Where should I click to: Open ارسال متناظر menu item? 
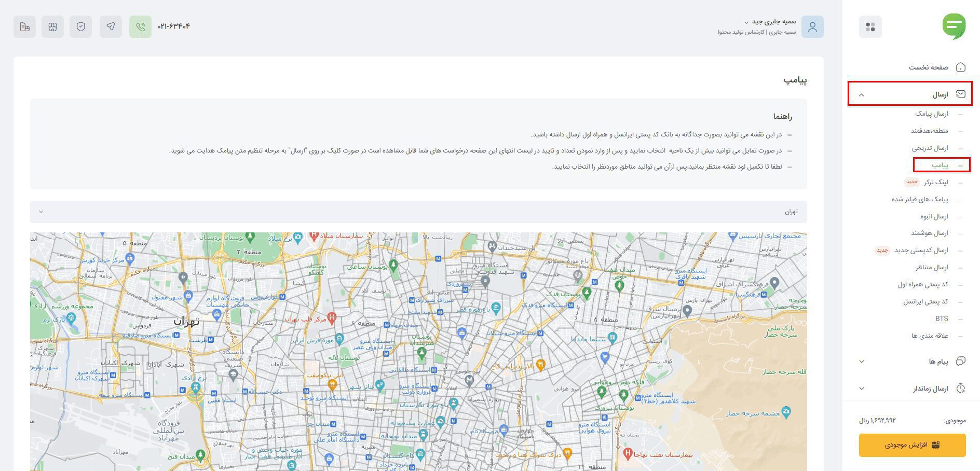click(932, 267)
